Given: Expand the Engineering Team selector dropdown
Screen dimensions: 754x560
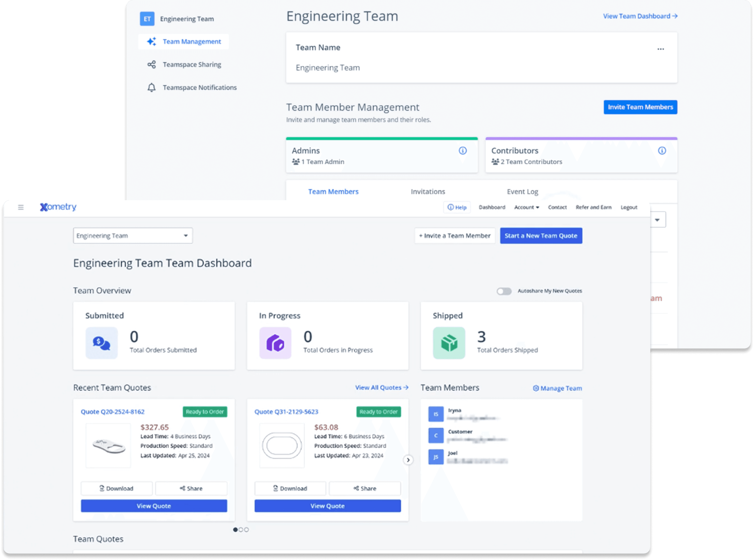Looking at the screenshot, I should click(x=133, y=236).
